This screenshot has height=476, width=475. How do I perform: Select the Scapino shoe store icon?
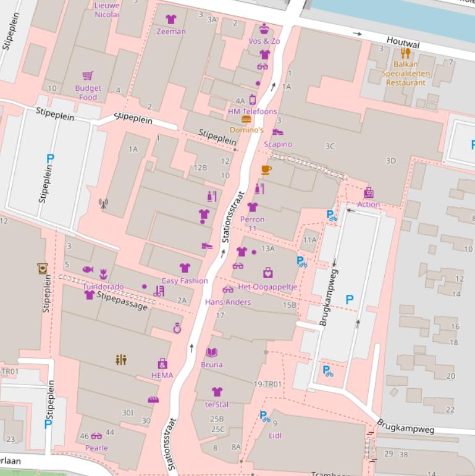pyautogui.click(x=278, y=132)
